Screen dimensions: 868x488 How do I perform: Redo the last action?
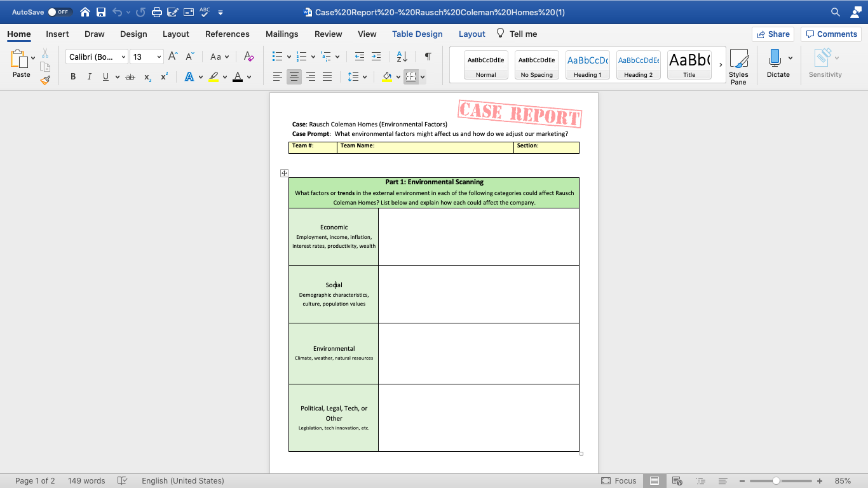coord(140,12)
